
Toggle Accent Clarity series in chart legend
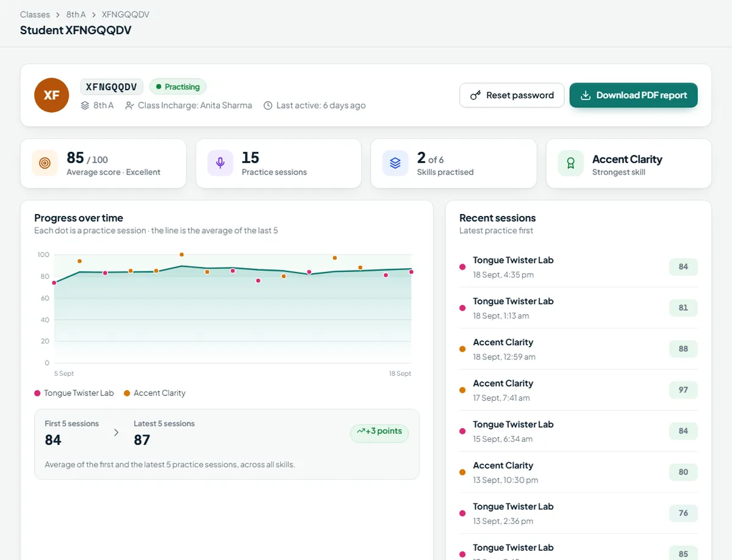155,393
